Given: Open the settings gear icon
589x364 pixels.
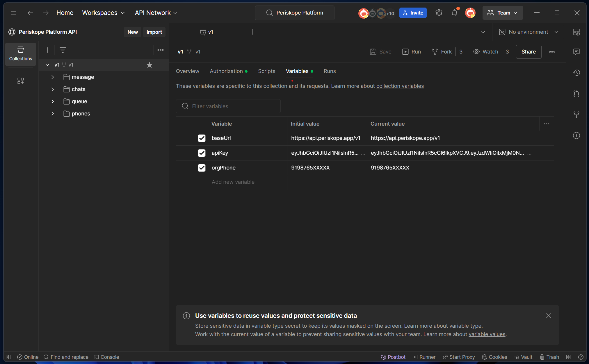Looking at the screenshot, I should (439, 13).
